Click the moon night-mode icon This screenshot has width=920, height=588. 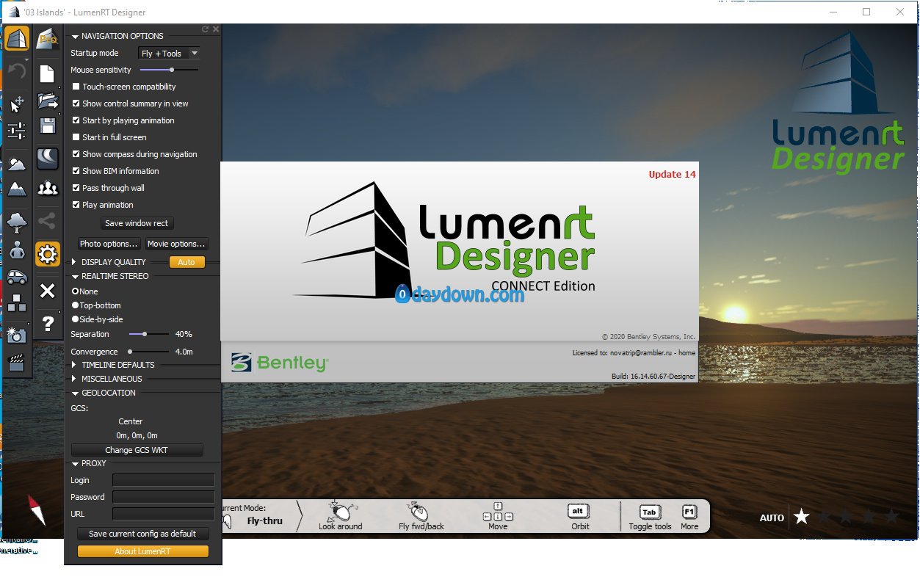[x=48, y=159]
